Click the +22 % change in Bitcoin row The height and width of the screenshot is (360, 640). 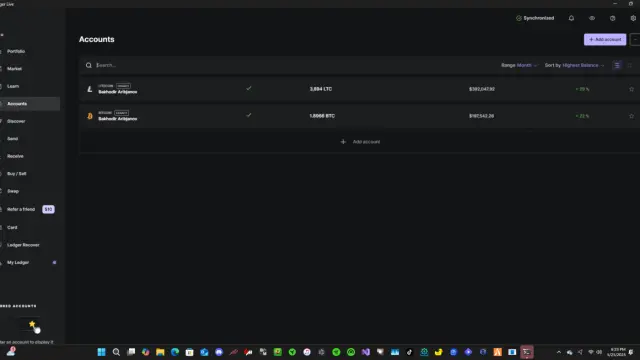pyautogui.click(x=582, y=116)
